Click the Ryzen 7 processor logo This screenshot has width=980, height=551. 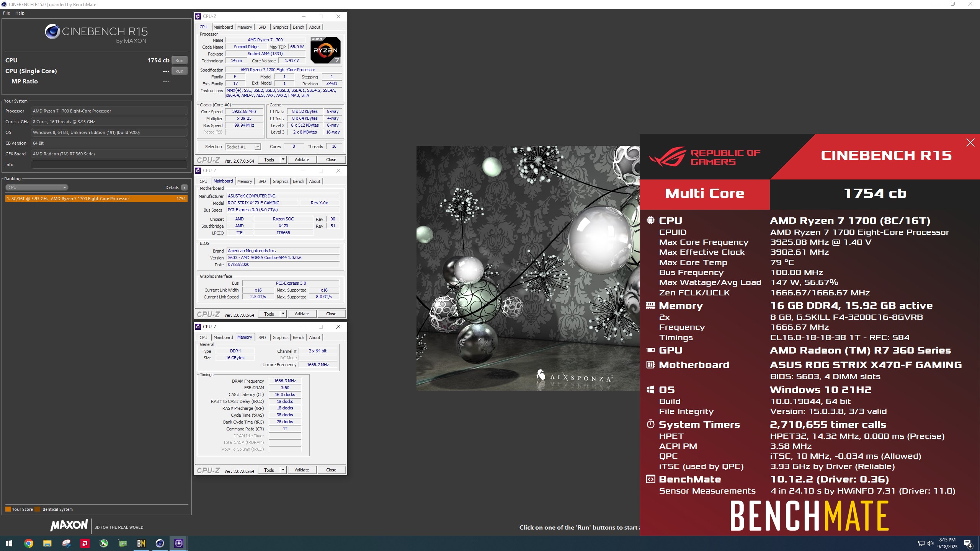coord(325,50)
